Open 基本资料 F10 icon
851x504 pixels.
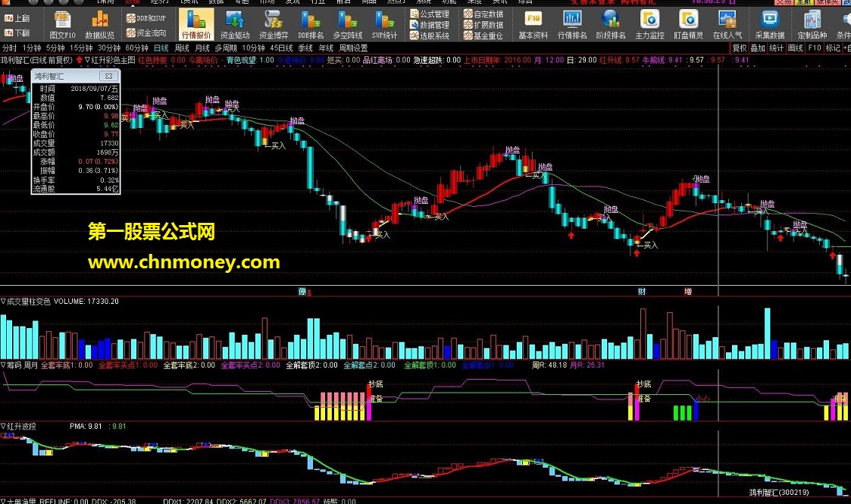(533, 25)
